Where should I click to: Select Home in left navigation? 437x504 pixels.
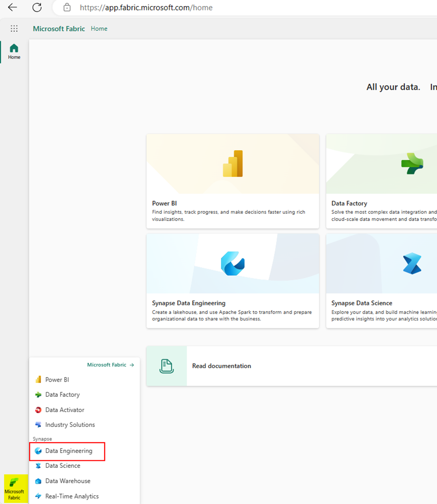14,52
